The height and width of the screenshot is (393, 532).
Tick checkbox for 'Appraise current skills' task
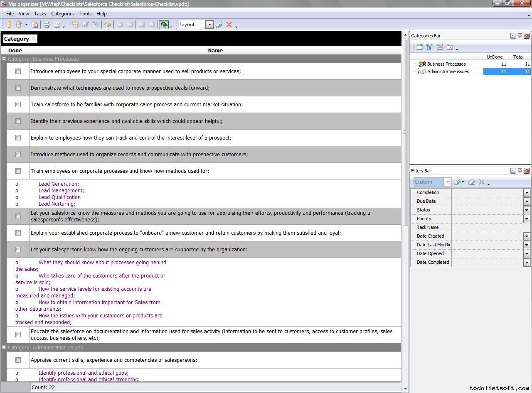click(18, 360)
